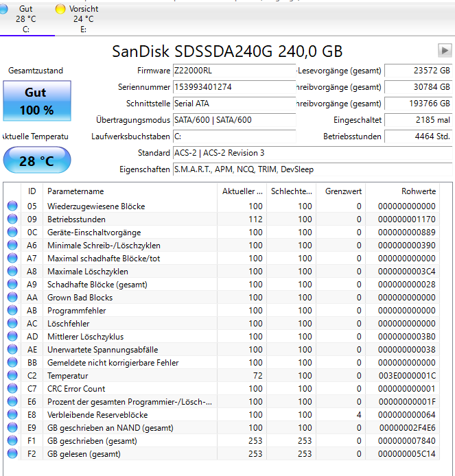Click the Firmware field Z22000RL
This screenshot has height=476, width=455.
234,71
